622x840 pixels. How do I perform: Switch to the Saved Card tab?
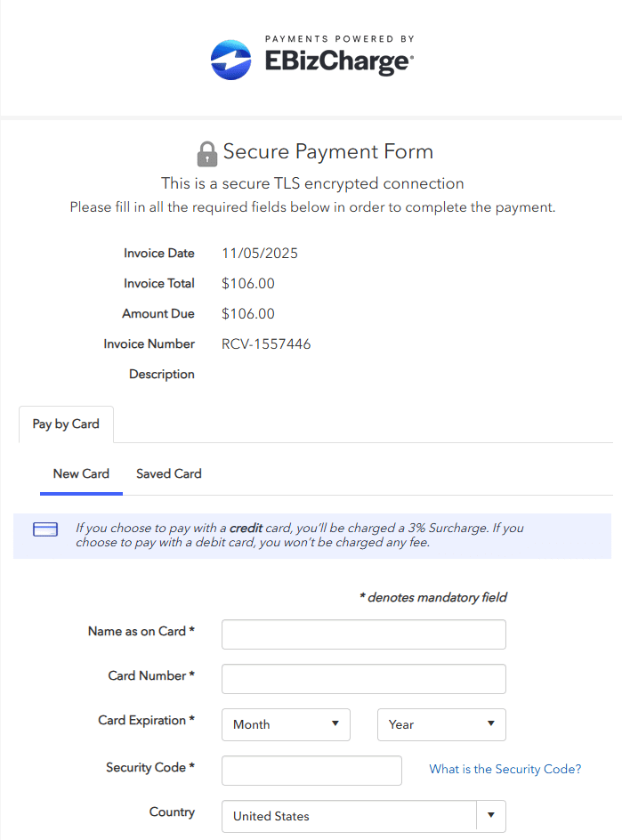click(169, 473)
